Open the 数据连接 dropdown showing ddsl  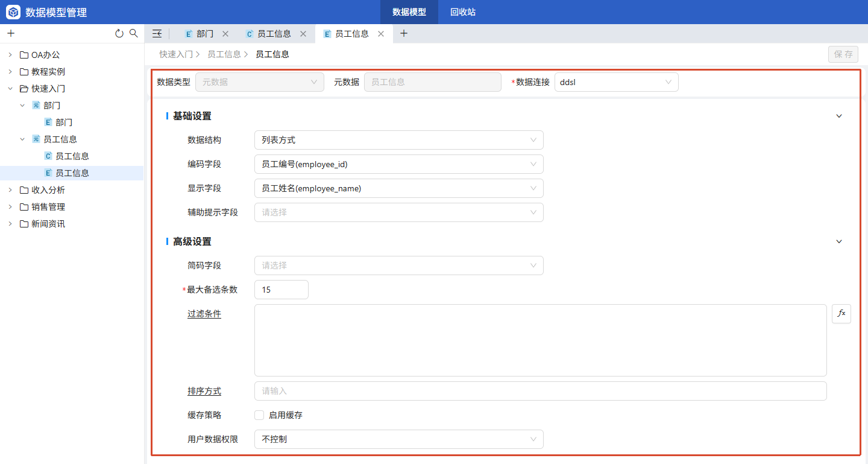pos(616,82)
